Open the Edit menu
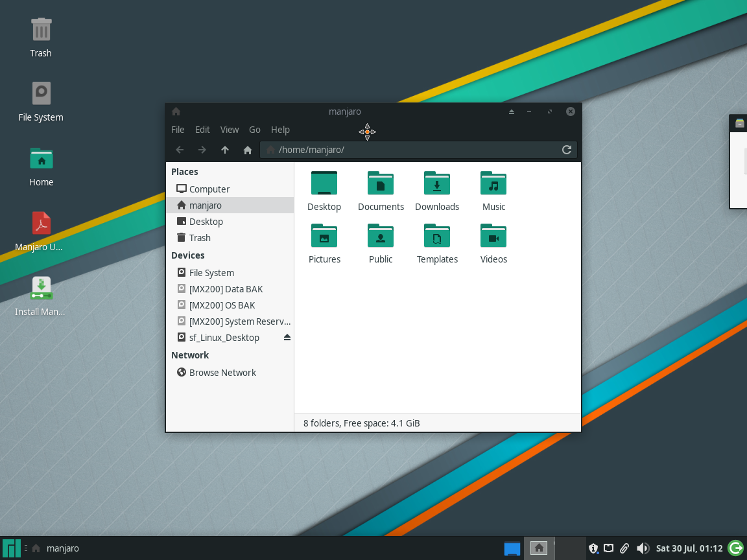Viewport: 747px width, 560px height. pyautogui.click(x=202, y=130)
